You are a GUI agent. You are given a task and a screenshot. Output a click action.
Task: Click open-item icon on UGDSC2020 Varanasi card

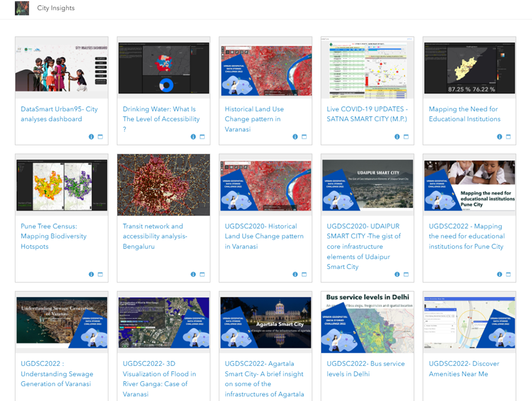pos(304,274)
